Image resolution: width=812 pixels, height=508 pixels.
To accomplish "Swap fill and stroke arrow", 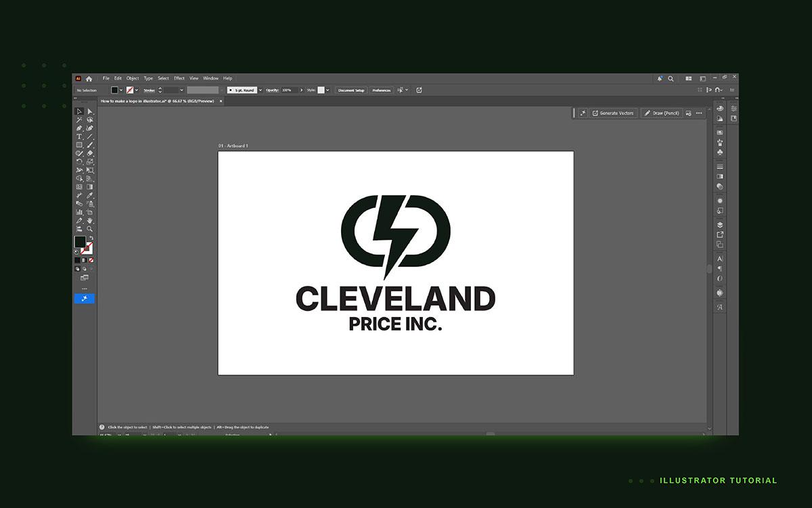I will pyautogui.click(x=91, y=238).
